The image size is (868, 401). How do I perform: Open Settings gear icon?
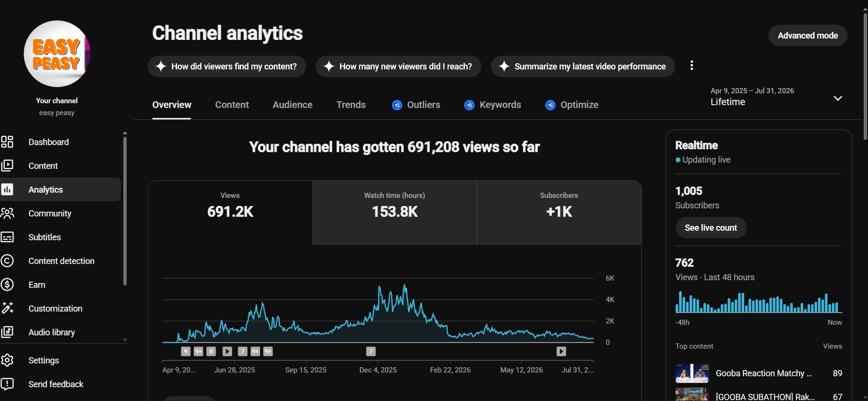[7, 360]
